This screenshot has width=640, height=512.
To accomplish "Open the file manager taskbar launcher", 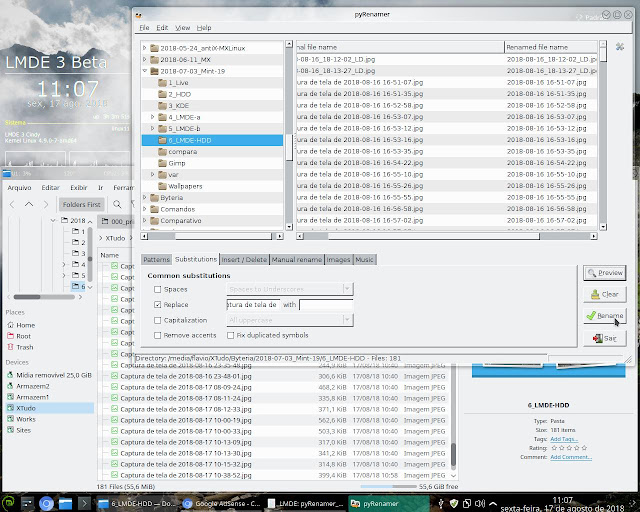I will 65,504.
